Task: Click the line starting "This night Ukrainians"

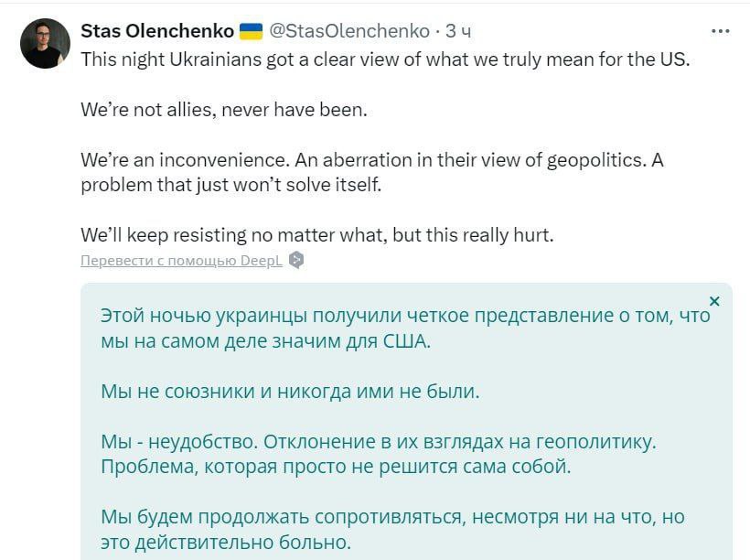Action: pyautogui.click(x=382, y=59)
